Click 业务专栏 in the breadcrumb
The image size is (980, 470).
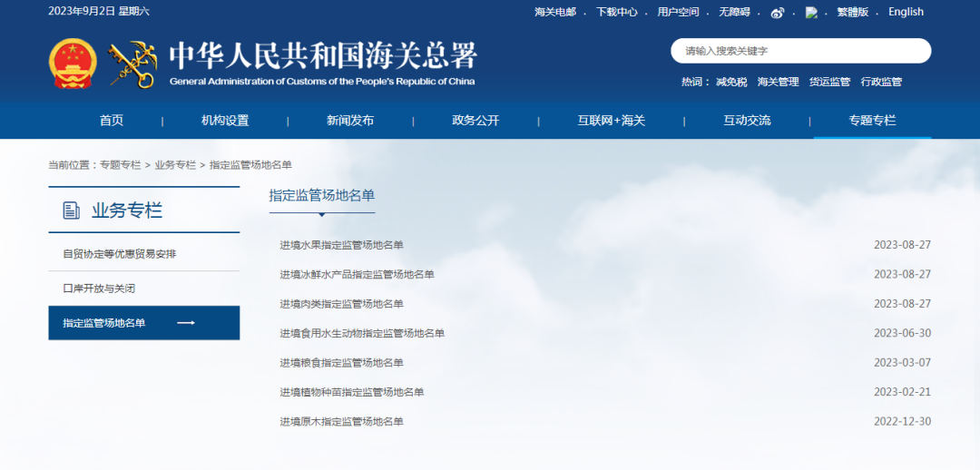[x=175, y=165]
